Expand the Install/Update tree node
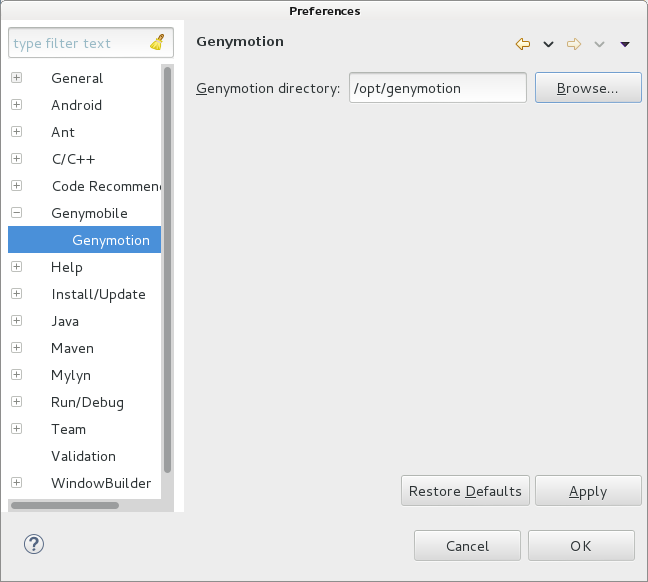This screenshot has width=648, height=582. [17, 293]
